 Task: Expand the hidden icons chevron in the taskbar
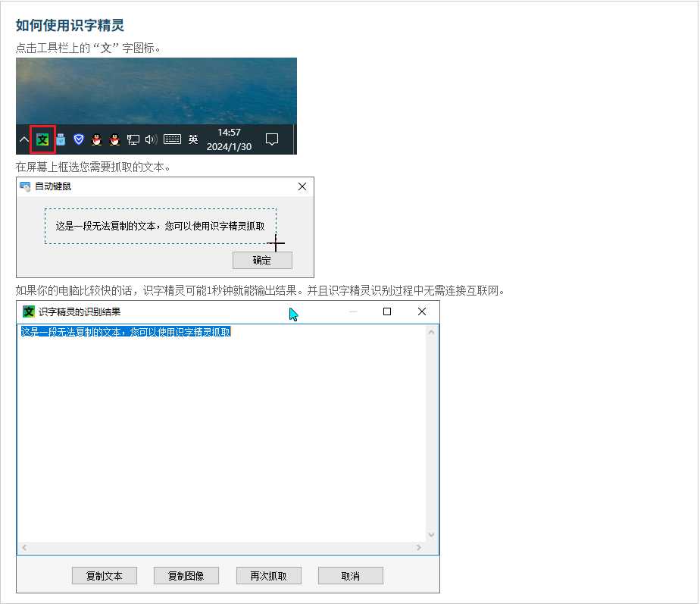(24, 139)
